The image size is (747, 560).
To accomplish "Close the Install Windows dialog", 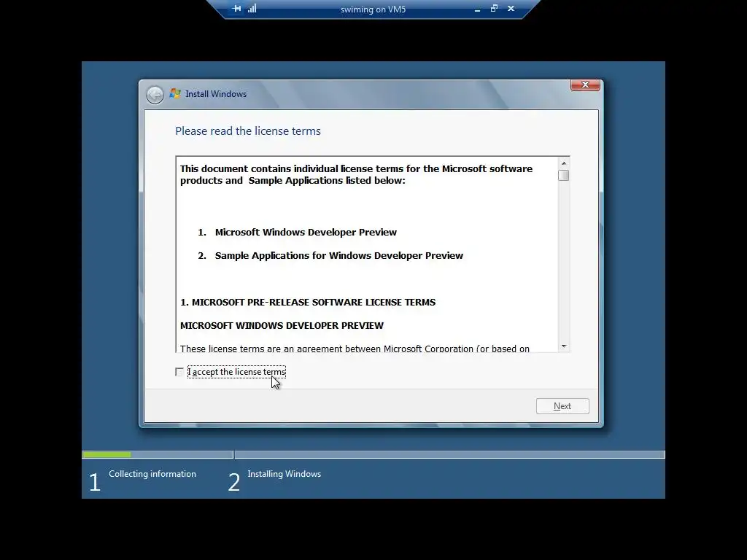I will click(x=585, y=85).
